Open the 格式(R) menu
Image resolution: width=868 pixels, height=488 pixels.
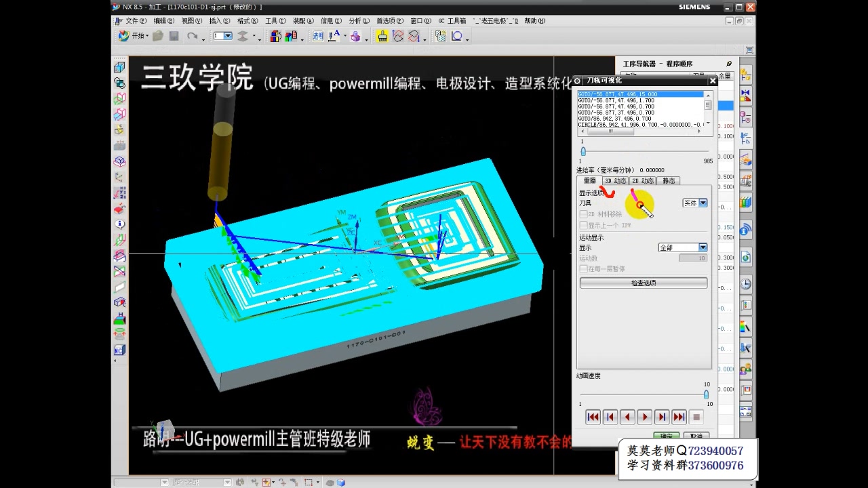pyautogui.click(x=248, y=21)
